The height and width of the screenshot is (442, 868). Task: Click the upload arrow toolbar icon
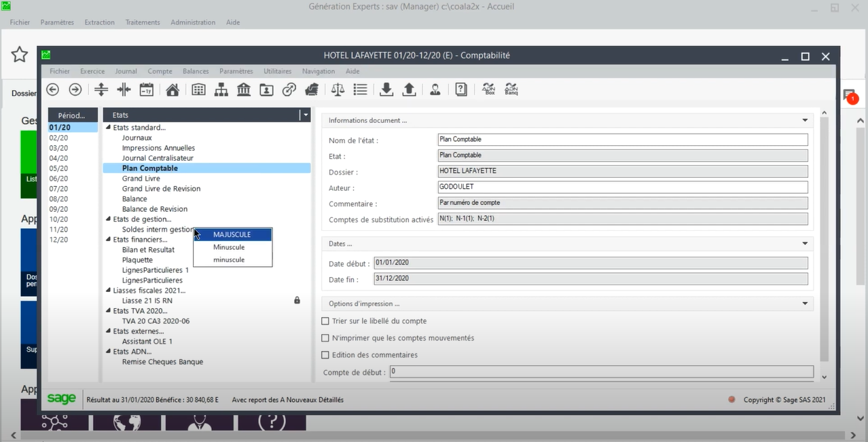[409, 89]
